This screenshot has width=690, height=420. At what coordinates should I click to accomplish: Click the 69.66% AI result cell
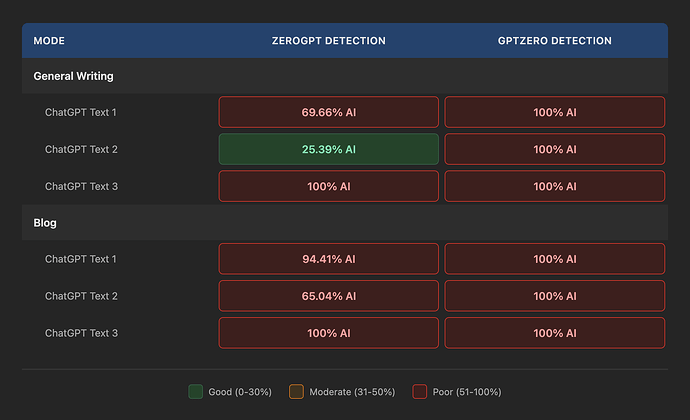[329, 112]
